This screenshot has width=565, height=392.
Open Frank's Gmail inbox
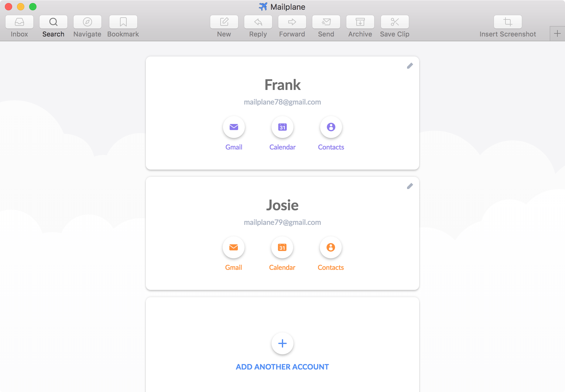point(234,127)
